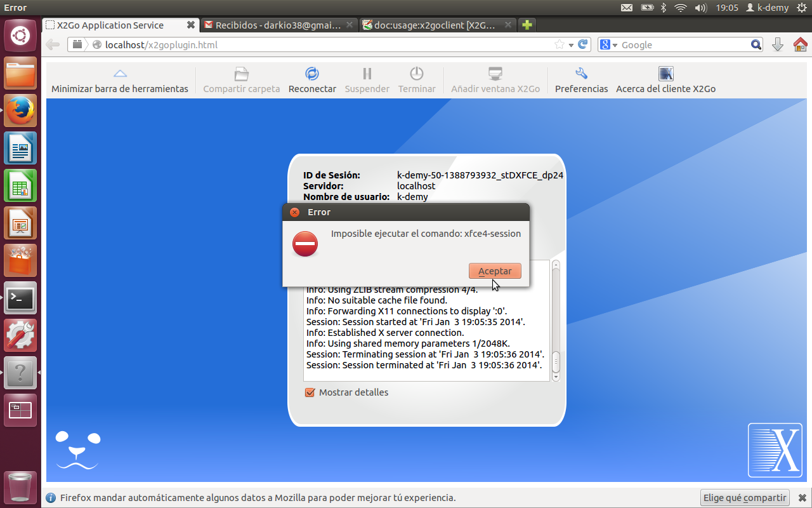Click the Compartir carpeta toolbar icon
Viewport: 812px width, 508px height.
[241, 74]
